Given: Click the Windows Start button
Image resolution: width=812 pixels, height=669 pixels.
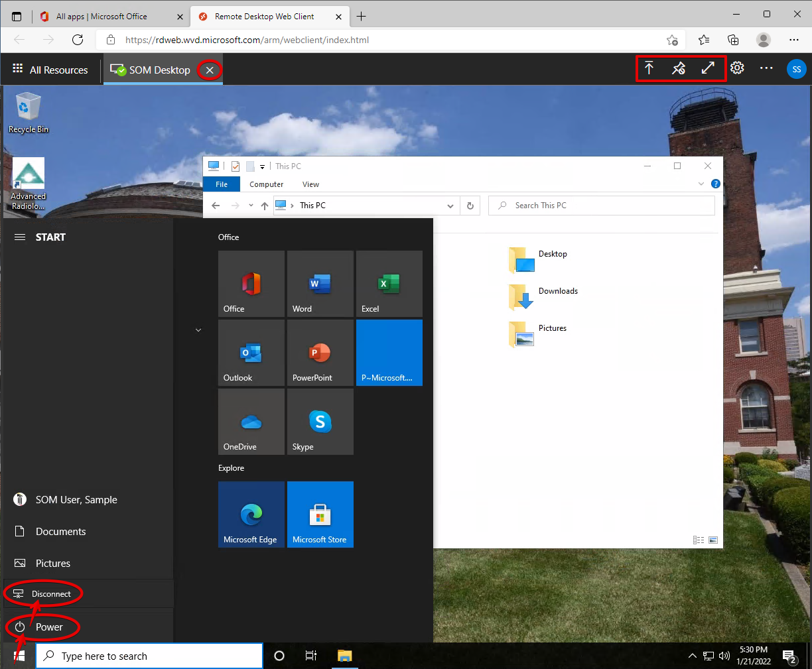Looking at the screenshot, I should click(x=19, y=656).
